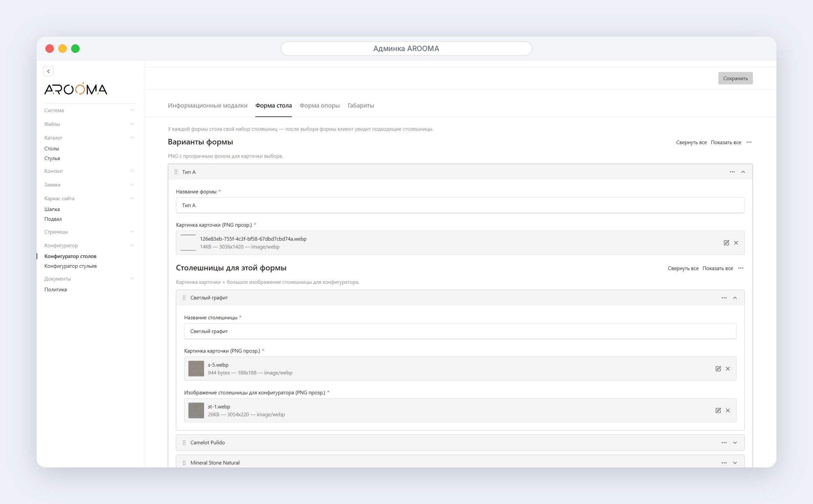Remove the st-1.webp file
The height and width of the screenshot is (504, 813).
click(x=728, y=410)
